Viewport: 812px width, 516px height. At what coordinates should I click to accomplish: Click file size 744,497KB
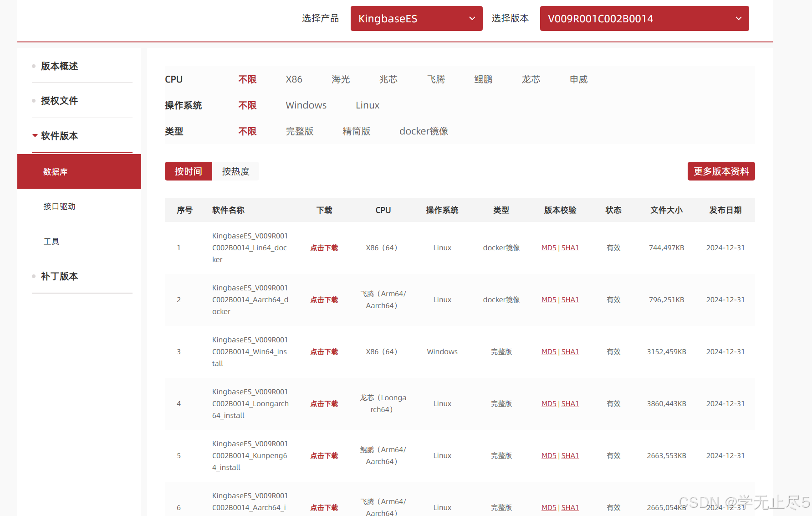(666, 248)
